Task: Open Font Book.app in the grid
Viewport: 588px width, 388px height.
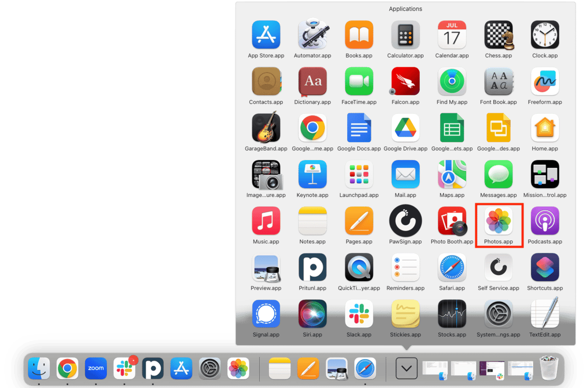Action: click(499, 81)
